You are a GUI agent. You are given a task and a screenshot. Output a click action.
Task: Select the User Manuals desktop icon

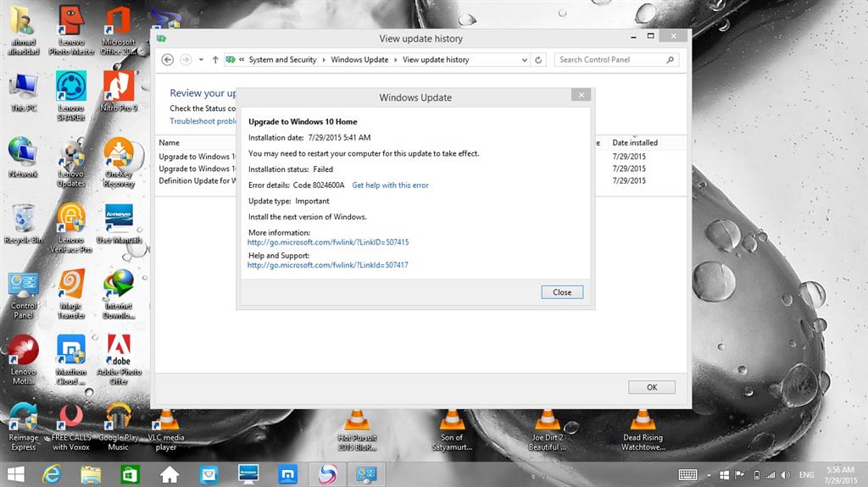coord(119,224)
